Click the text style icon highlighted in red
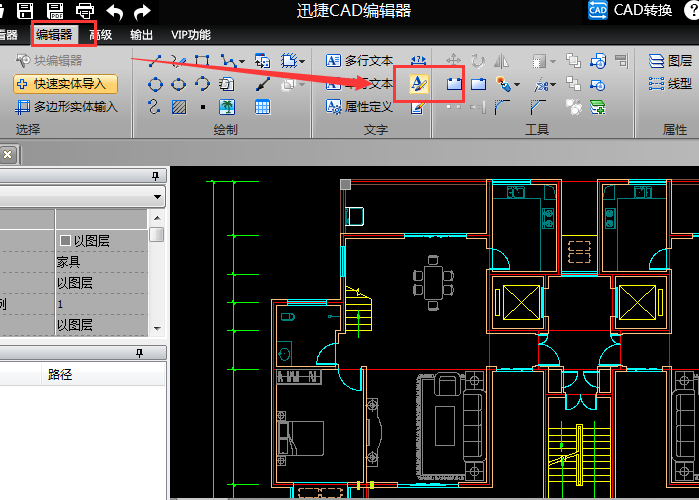Image resolution: width=699 pixels, height=500 pixels. pos(419,83)
